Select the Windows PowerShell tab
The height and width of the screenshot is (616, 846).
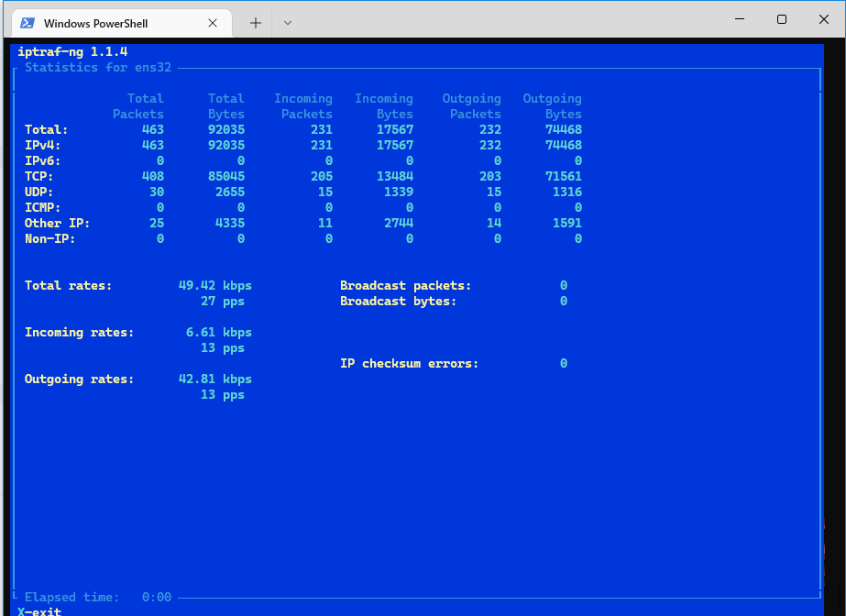[122, 23]
